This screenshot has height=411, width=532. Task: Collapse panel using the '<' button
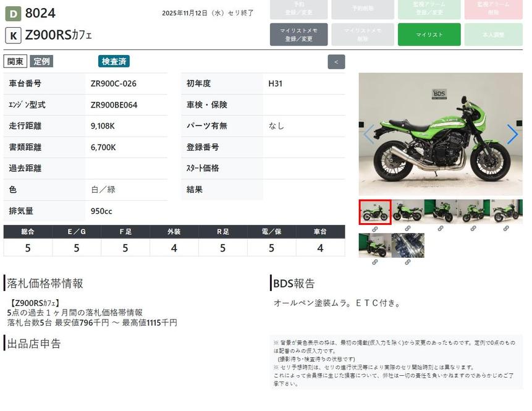coord(336,62)
